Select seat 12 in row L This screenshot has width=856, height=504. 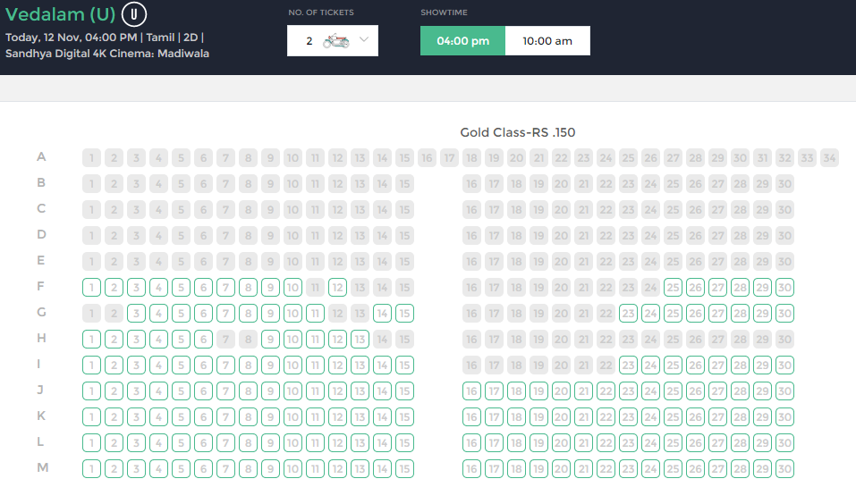pyautogui.click(x=337, y=443)
